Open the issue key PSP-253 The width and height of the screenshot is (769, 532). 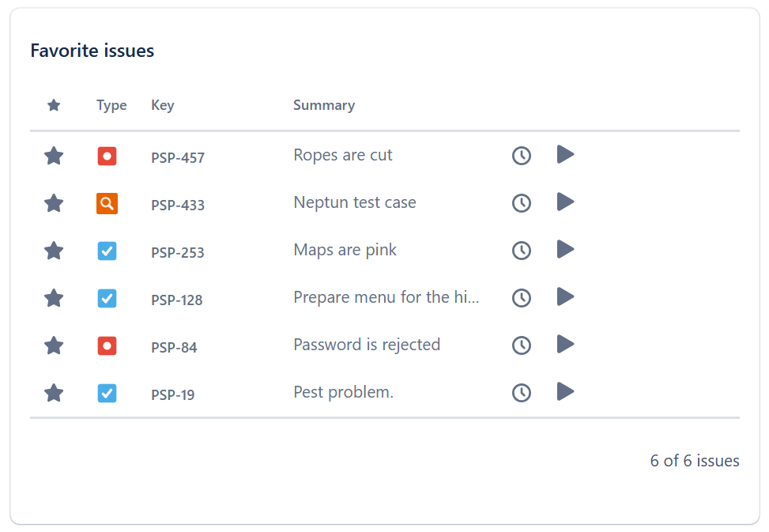[x=178, y=253]
